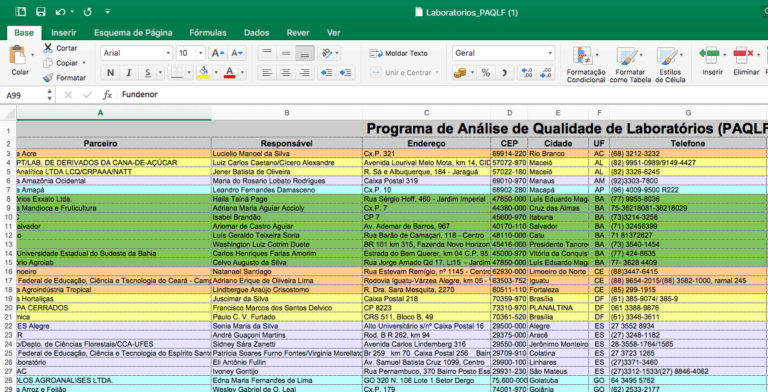Viewport: 768px width, 392px height.
Task: Open Formatação Condicional
Action: (586, 64)
